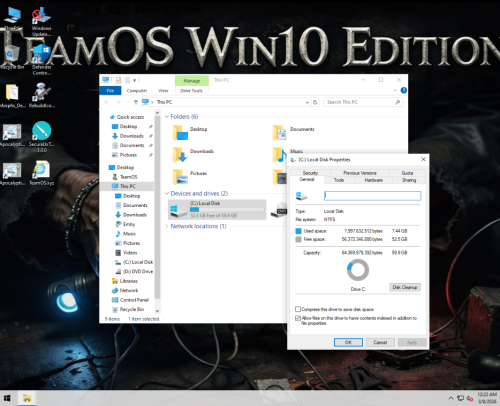Enable Compress this drive checkbox
Viewport: 500px width, 406px height.
click(x=298, y=309)
